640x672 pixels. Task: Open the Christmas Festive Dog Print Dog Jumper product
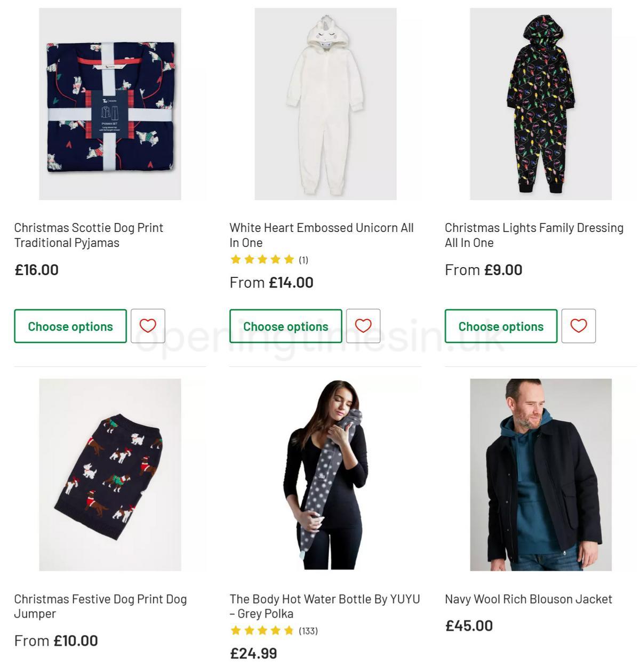pyautogui.click(x=101, y=606)
